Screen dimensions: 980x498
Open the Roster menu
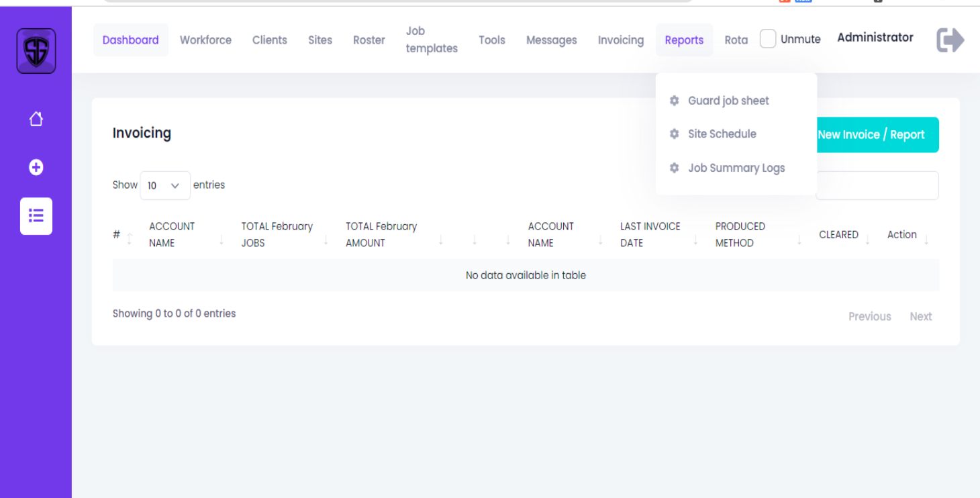369,40
